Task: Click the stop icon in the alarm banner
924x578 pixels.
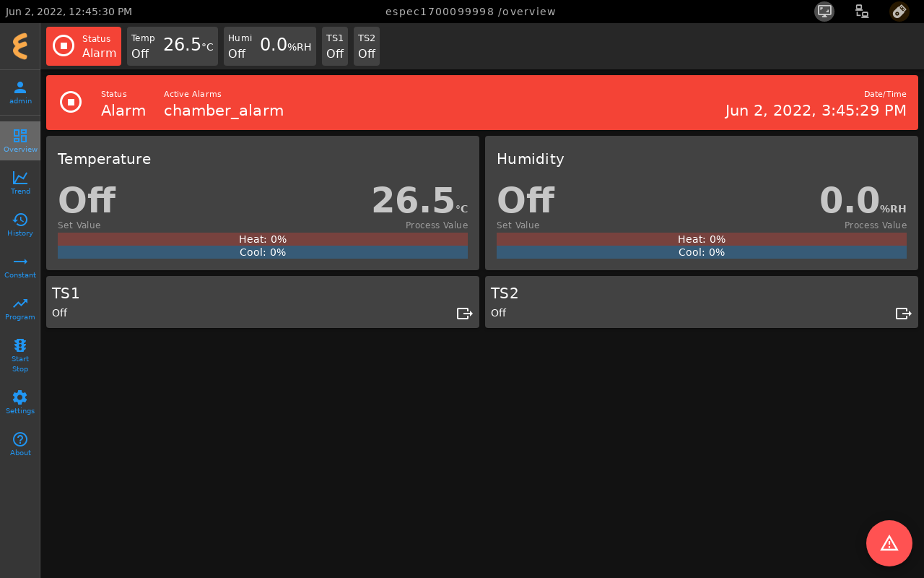Action: coord(71,103)
